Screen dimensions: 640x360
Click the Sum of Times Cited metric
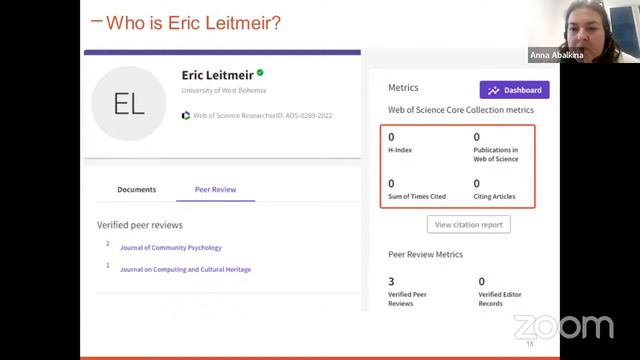click(417, 189)
